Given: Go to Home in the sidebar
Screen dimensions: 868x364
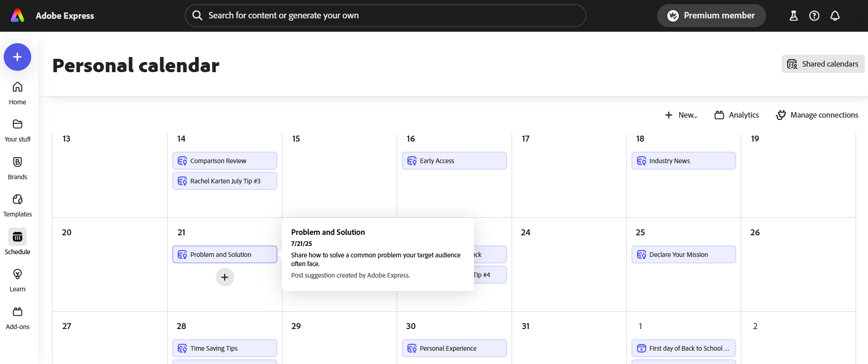Looking at the screenshot, I should coord(17,93).
